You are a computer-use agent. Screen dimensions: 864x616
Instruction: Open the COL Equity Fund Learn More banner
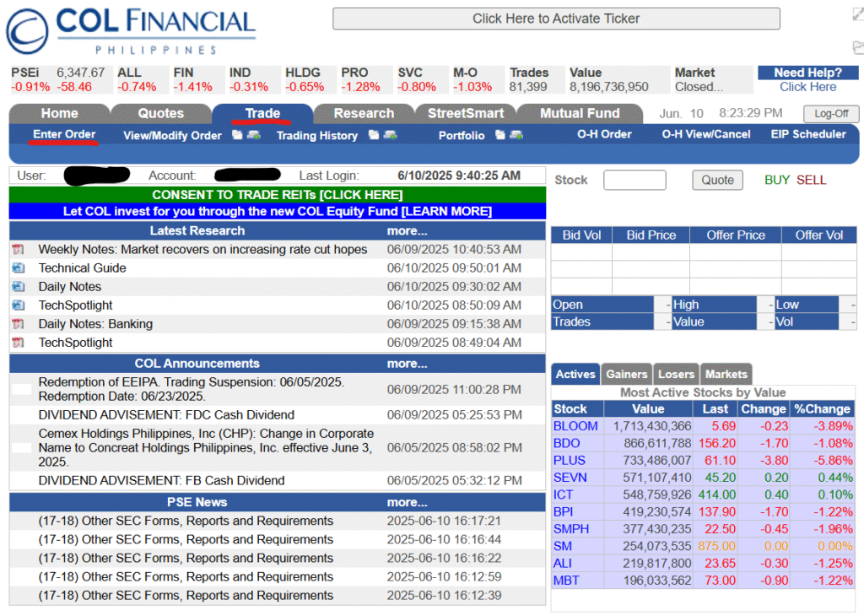tap(277, 212)
